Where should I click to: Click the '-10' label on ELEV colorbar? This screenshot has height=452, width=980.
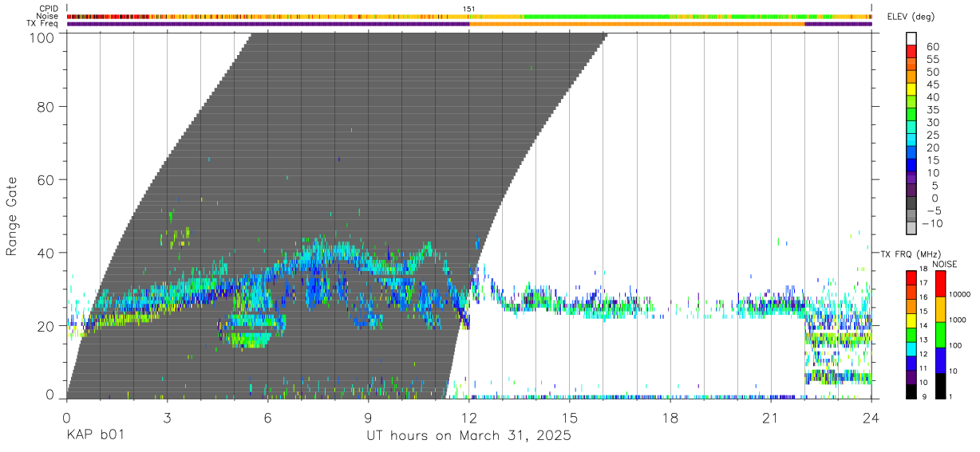point(931,224)
